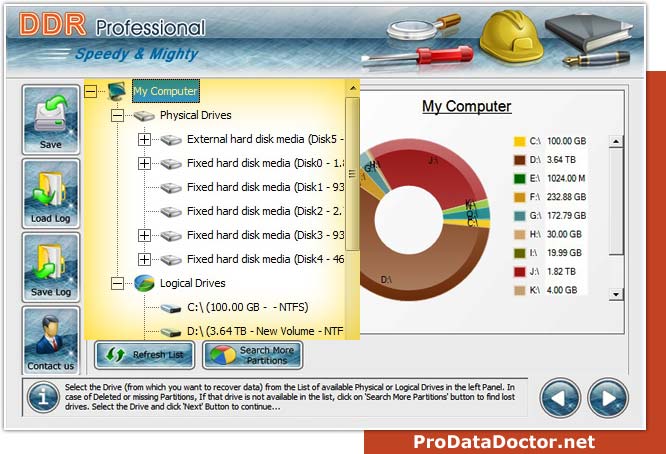This screenshot has height=454, width=666.
Task: Click the Disk1 drive icon
Action: click(x=171, y=188)
